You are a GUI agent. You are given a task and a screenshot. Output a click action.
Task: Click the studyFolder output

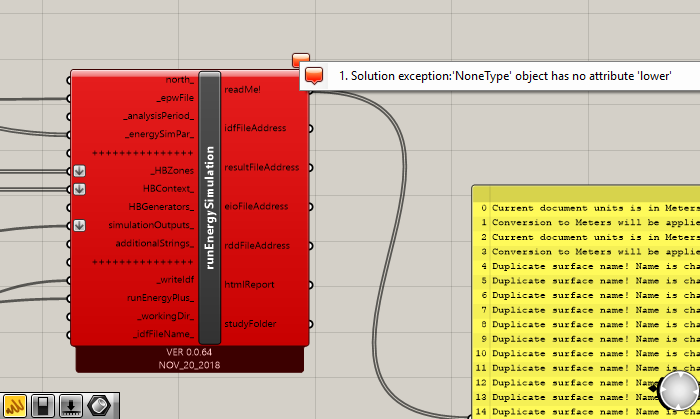(x=250, y=324)
